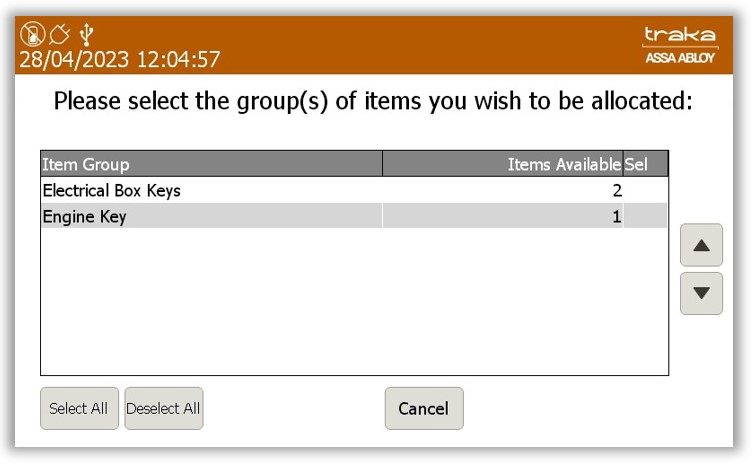Click the up arrow scroll button
The width and height of the screenshot is (755, 467).
click(x=701, y=245)
